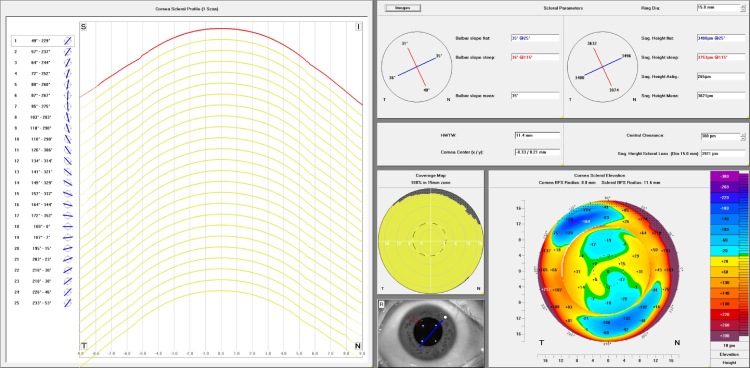Decrease the Ring Dia. value with the down arrow

(x=743, y=10)
